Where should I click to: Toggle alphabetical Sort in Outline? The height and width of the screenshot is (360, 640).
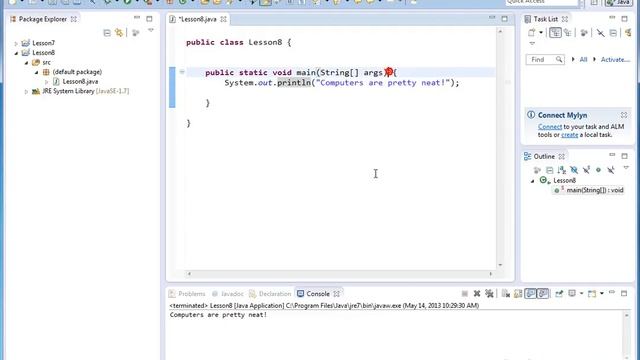tap(562, 170)
